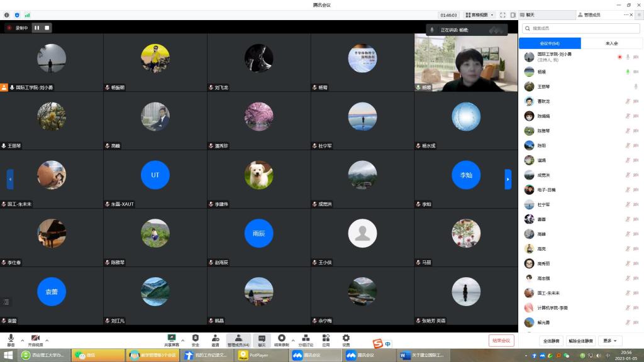The width and height of the screenshot is (644, 362).
Task: Open the 分组讨论 breakout rooms icon
Action: pos(305,338)
